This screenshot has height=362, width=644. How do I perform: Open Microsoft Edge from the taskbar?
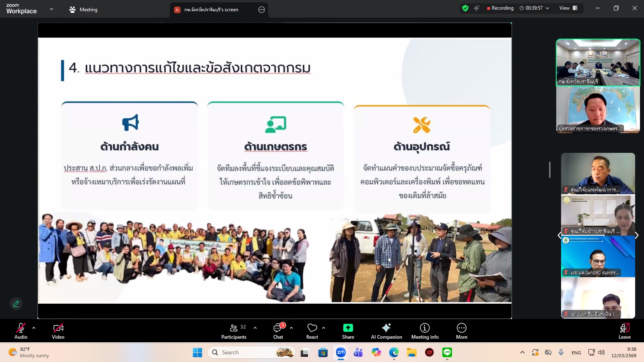click(x=394, y=352)
